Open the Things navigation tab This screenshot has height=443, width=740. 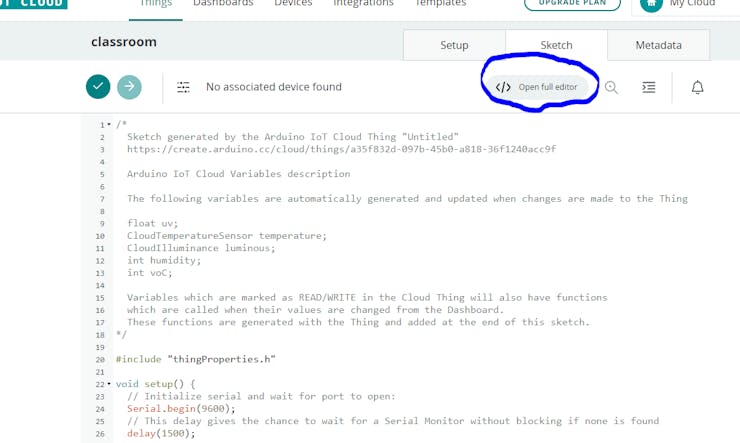pyautogui.click(x=156, y=4)
